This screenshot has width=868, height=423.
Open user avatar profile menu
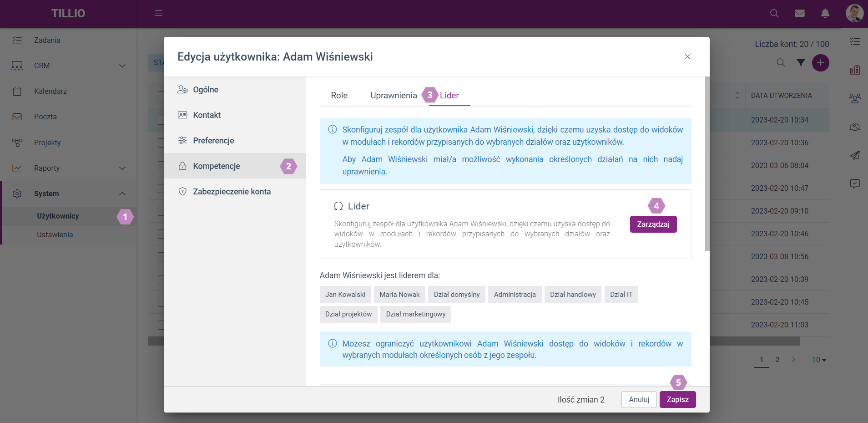(854, 13)
